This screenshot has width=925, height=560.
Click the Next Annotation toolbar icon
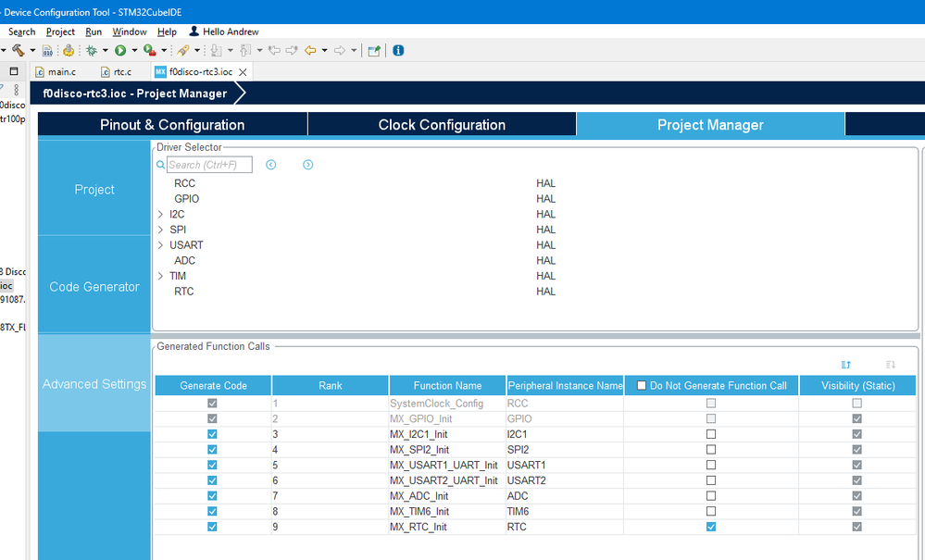point(217,51)
